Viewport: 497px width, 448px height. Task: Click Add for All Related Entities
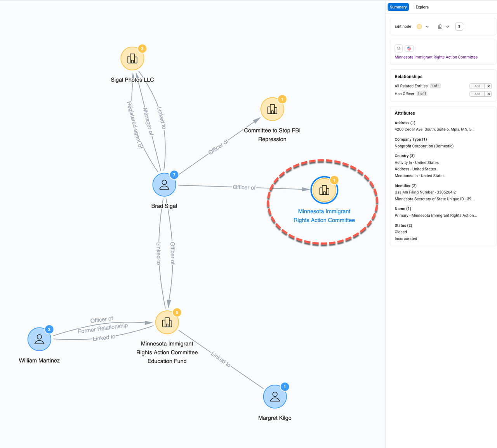477,86
